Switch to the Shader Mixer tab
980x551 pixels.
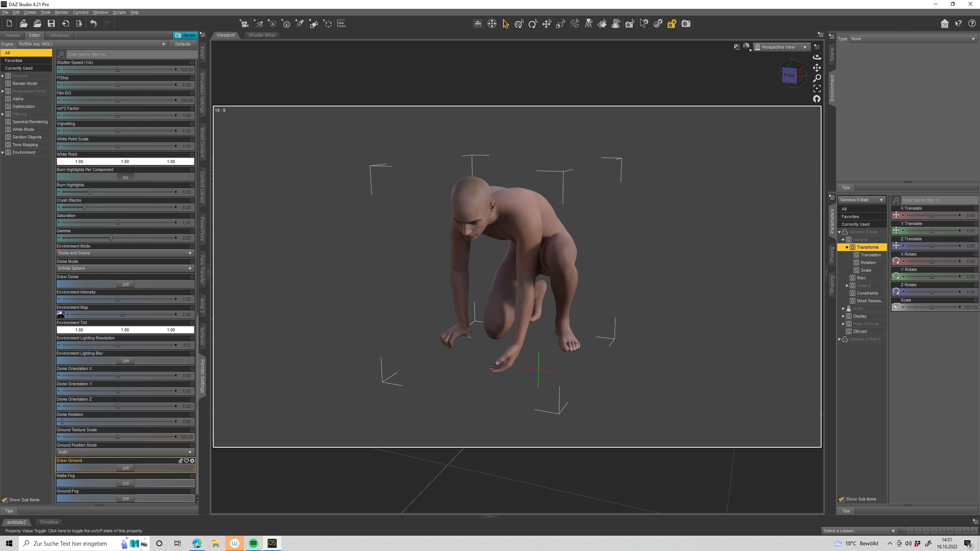tap(262, 35)
